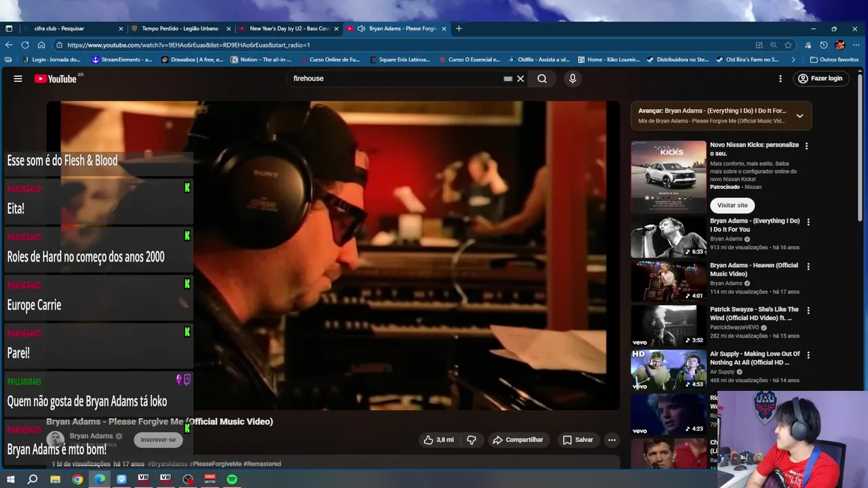Open more actions ellipsis under the video
Screen dimensions: 868x488
tap(612, 440)
